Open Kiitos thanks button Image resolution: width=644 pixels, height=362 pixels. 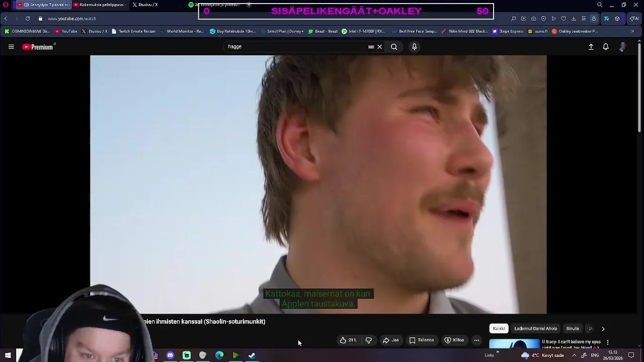coord(454,340)
